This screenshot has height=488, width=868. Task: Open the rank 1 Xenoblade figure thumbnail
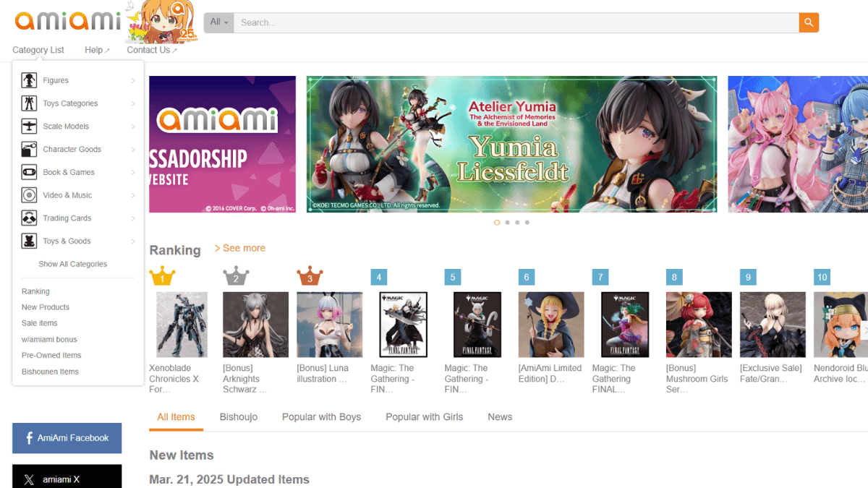(182, 325)
